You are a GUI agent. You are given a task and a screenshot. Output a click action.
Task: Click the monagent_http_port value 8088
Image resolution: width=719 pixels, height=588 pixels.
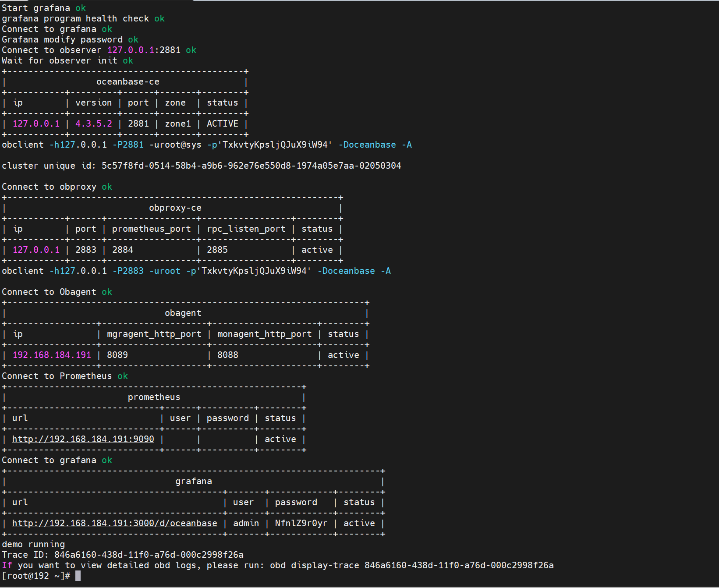[x=228, y=355]
